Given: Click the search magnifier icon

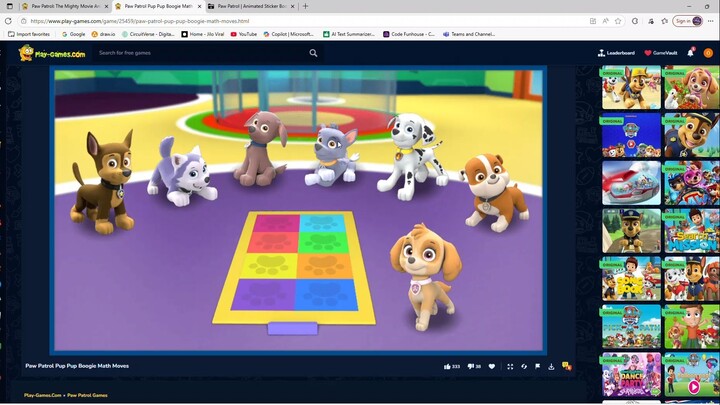Looking at the screenshot, I should pyautogui.click(x=313, y=53).
